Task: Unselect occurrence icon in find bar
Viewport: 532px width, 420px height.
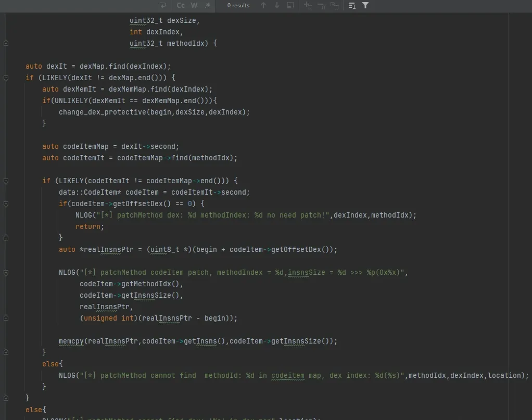Action: tap(321, 5)
